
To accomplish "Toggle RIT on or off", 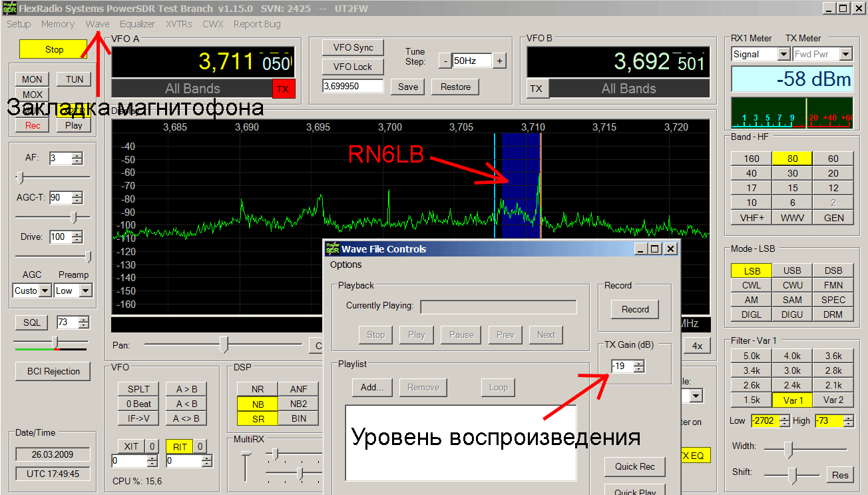I will tap(178, 446).
